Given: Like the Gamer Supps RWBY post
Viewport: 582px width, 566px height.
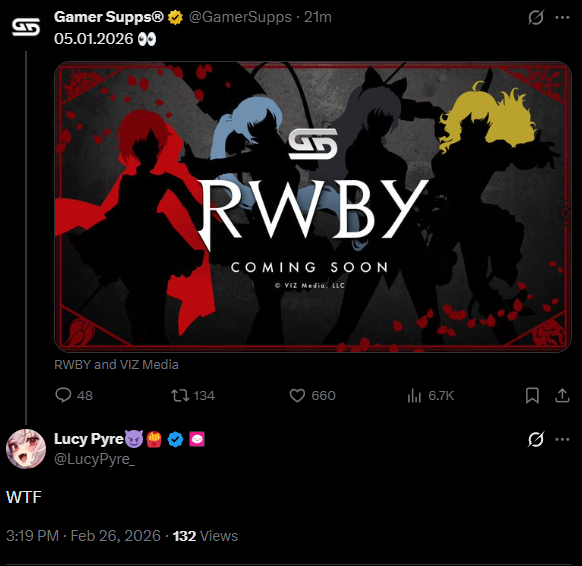Looking at the screenshot, I should tap(297, 395).
